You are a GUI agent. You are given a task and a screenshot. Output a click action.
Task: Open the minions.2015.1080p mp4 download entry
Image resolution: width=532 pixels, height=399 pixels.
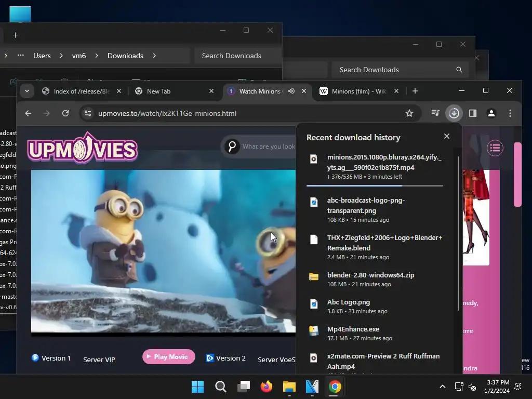[x=375, y=167]
